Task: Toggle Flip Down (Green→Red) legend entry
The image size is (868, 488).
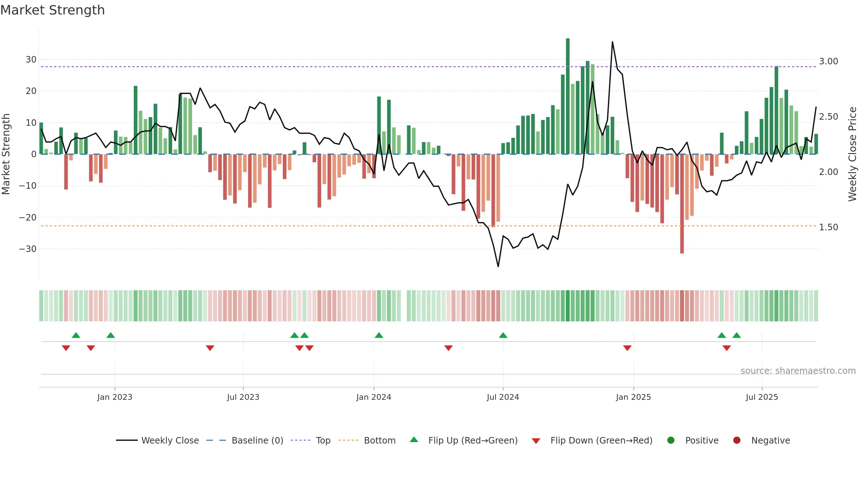Action: click(592, 440)
